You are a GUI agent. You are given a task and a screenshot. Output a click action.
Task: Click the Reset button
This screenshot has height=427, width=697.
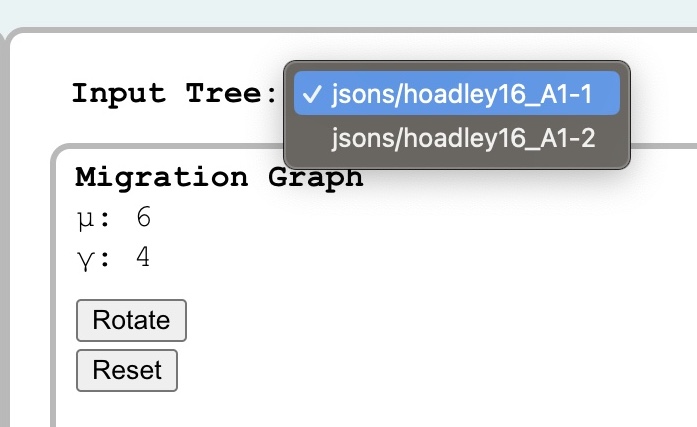(127, 371)
